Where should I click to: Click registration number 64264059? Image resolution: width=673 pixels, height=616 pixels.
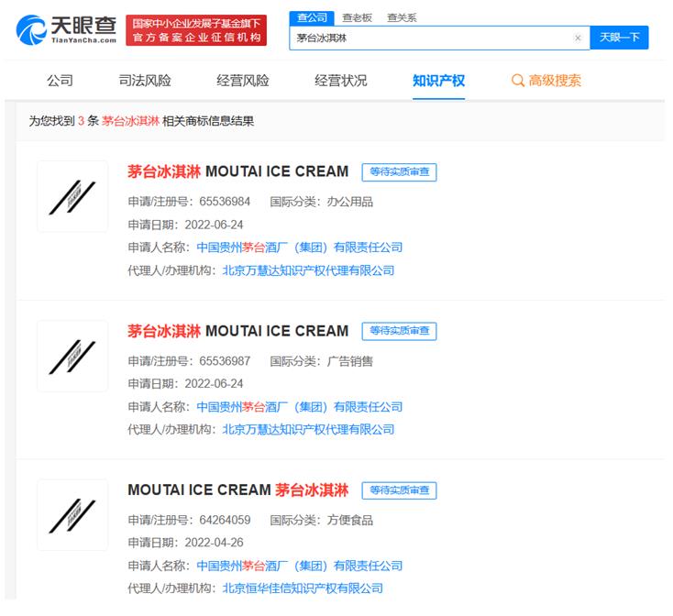point(225,520)
